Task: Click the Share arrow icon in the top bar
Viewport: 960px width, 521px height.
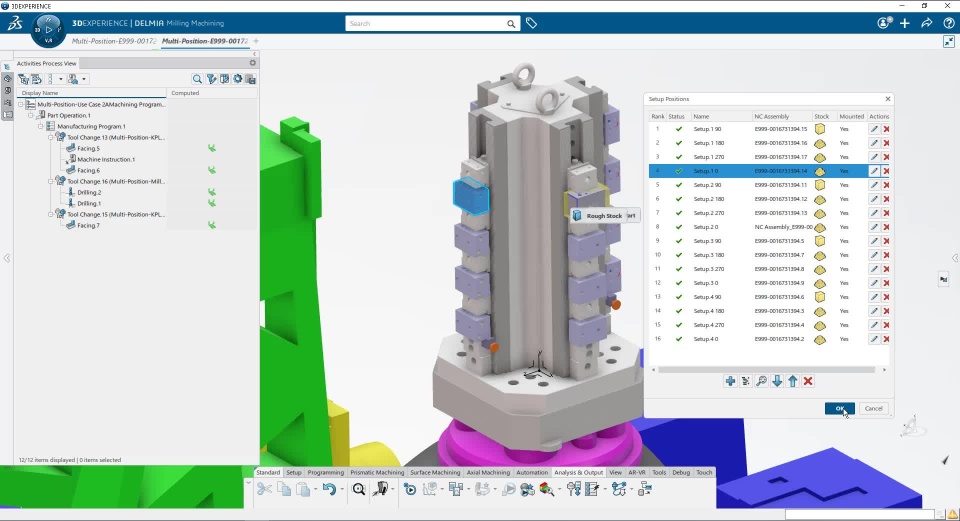Action: 926,23
